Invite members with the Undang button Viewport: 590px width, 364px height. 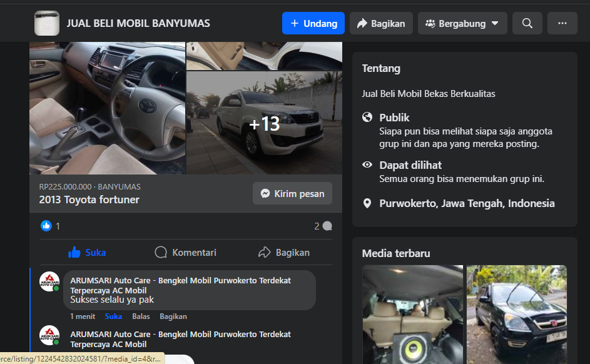pyautogui.click(x=313, y=23)
